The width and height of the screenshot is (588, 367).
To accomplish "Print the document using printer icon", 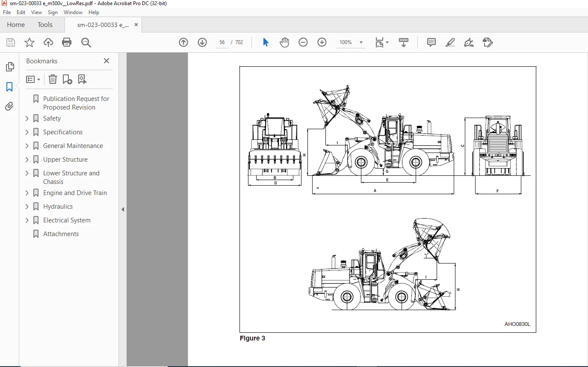I will (67, 42).
